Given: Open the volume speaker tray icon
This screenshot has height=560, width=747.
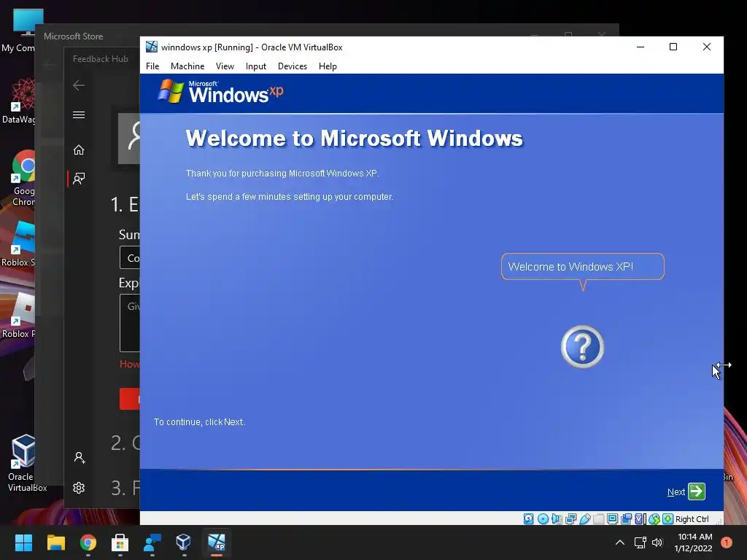Looking at the screenshot, I should [657, 542].
